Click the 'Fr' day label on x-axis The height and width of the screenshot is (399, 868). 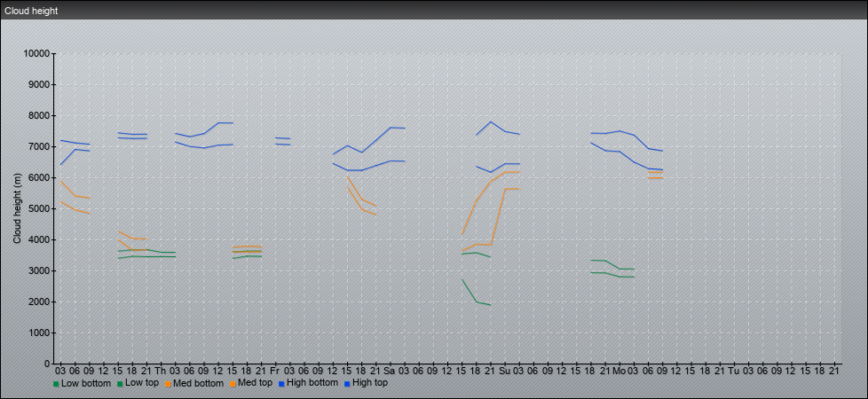pos(275,369)
